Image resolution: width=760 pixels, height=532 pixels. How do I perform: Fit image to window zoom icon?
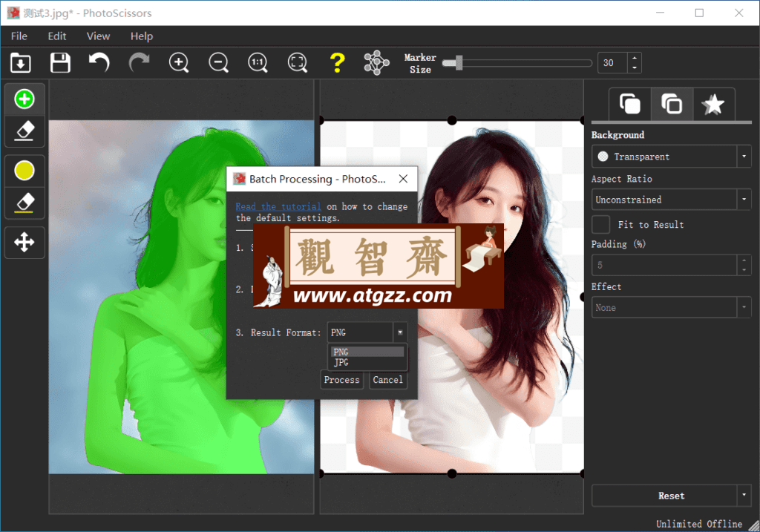[298, 62]
